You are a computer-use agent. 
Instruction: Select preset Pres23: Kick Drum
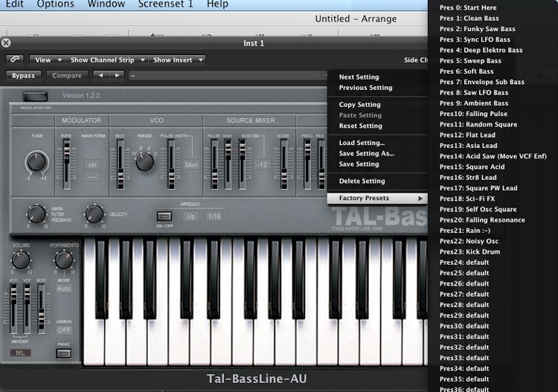point(469,251)
